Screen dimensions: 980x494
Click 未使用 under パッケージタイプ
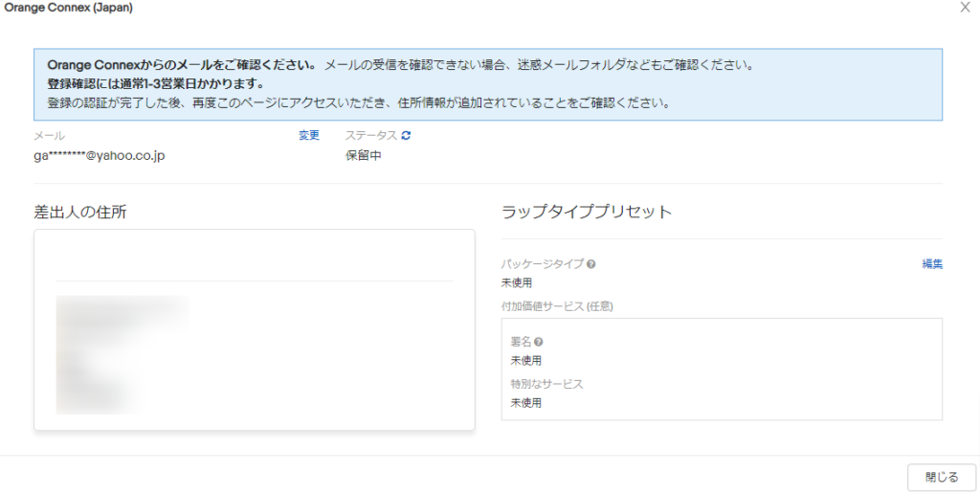coord(516,282)
